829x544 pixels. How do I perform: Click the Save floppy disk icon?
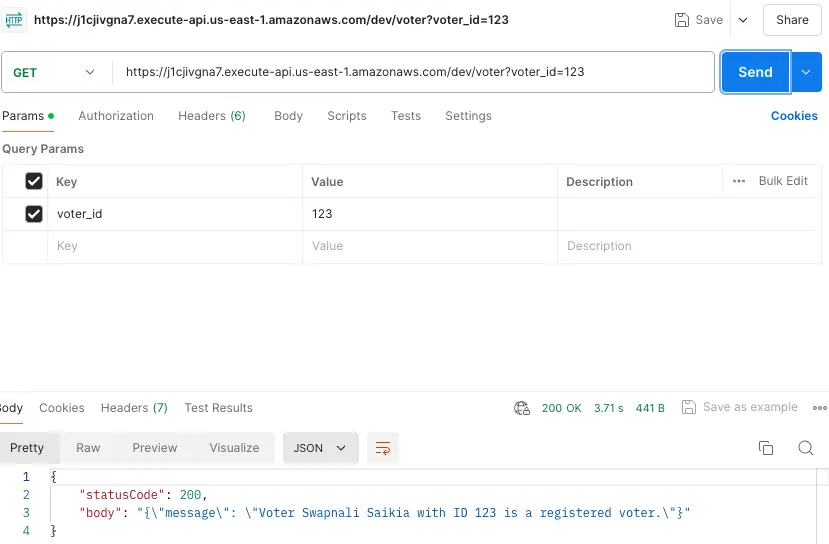point(681,20)
